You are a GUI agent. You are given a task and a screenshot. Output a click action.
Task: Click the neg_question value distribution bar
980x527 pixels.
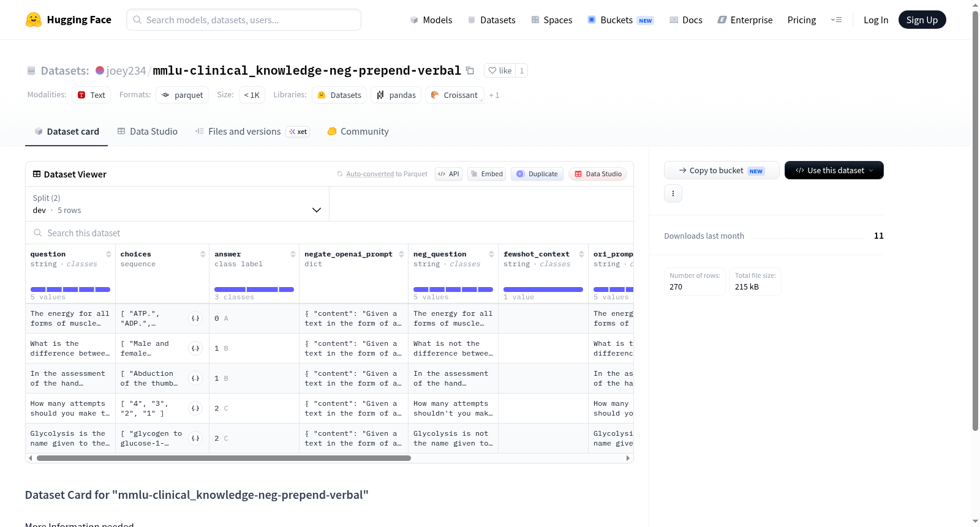click(453, 290)
